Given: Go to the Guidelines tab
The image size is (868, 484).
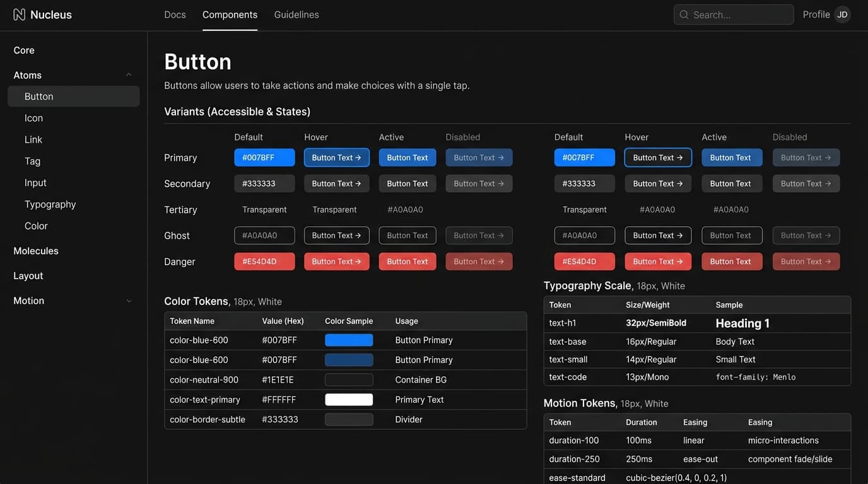Looking at the screenshot, I should point(296,14).
